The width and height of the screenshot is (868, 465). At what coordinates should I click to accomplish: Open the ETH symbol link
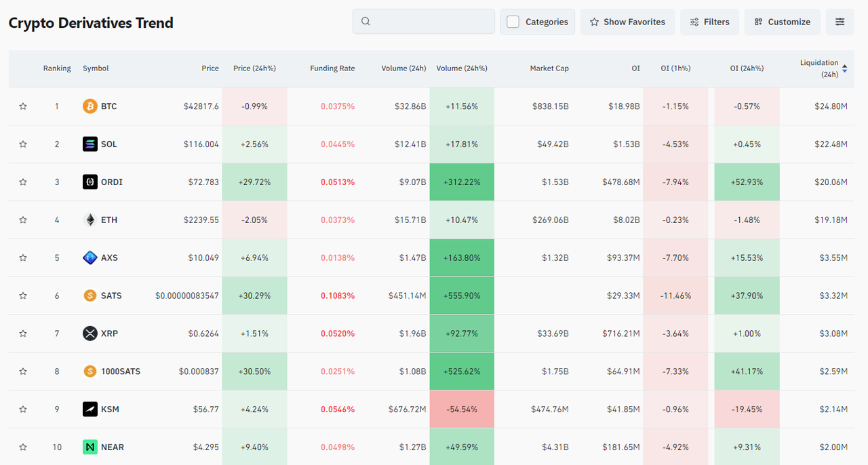tap(108, 220)
